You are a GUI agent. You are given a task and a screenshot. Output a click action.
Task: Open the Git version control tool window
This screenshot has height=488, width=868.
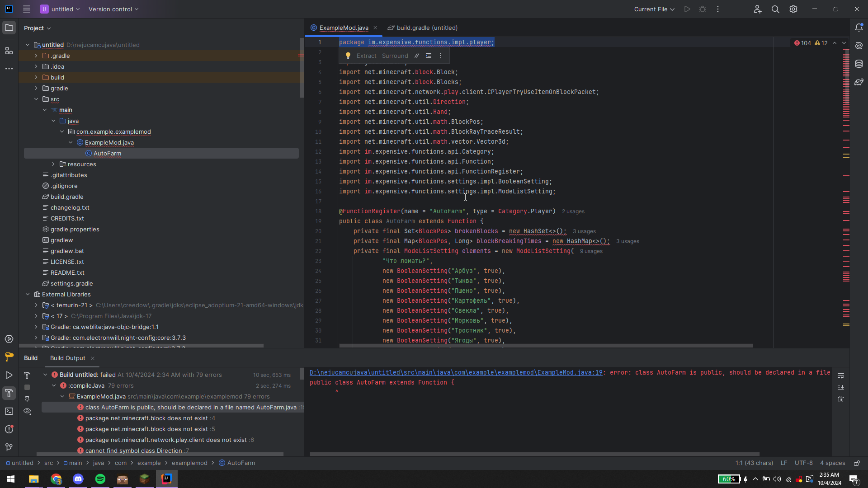(x=9, y=447)
